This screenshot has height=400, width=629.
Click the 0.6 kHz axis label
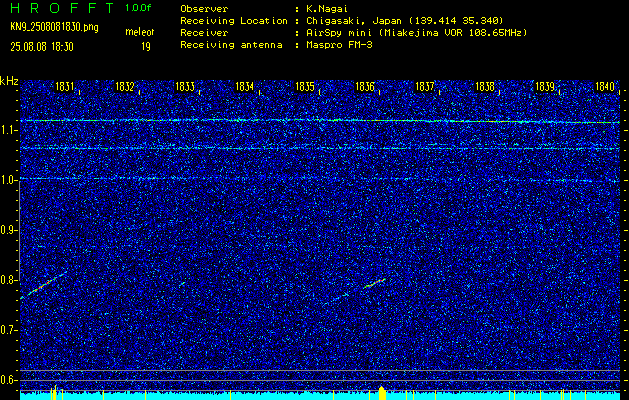coord(8,380)
